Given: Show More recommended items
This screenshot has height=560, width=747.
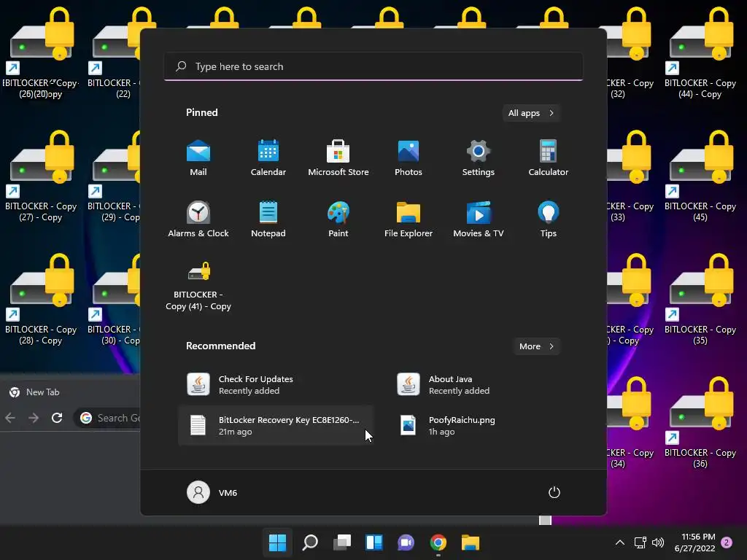Looking at the screenshot, I should click(x=536, y=346).
